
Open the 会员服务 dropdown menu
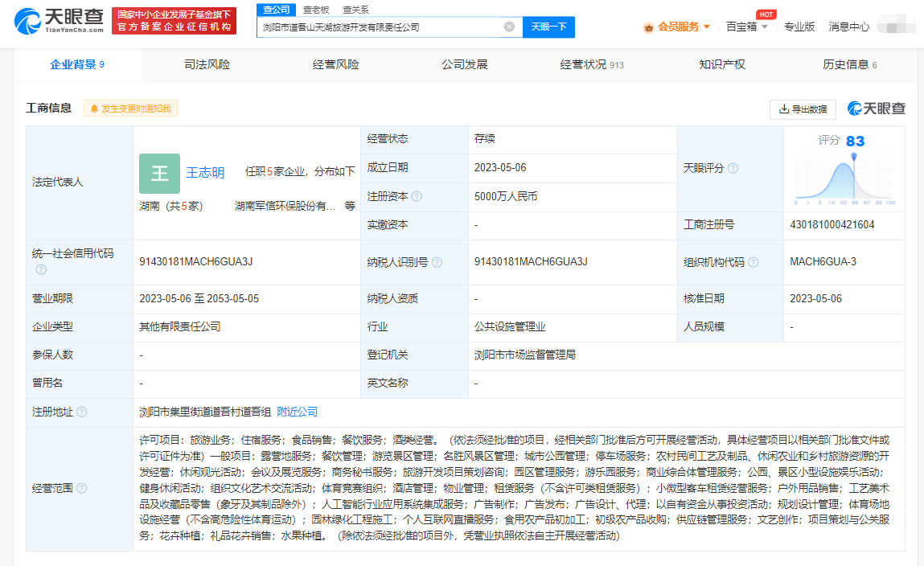tap(684, 27)
